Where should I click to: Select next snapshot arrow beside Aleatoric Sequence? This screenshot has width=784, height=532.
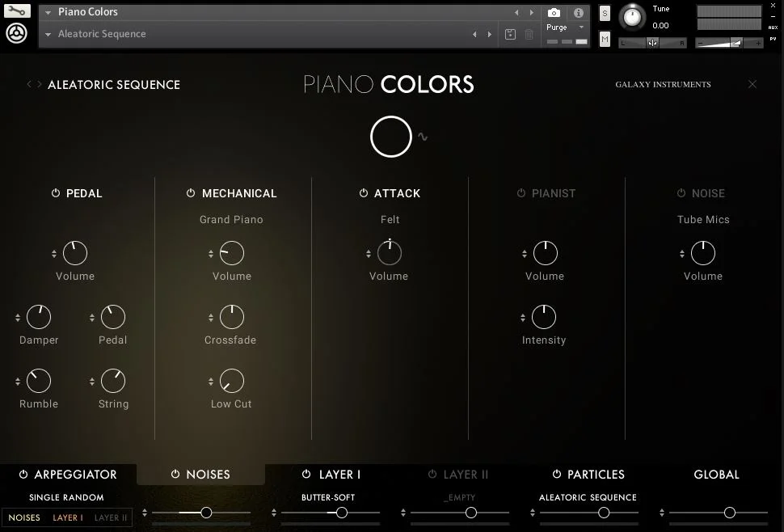click(490, 35)
